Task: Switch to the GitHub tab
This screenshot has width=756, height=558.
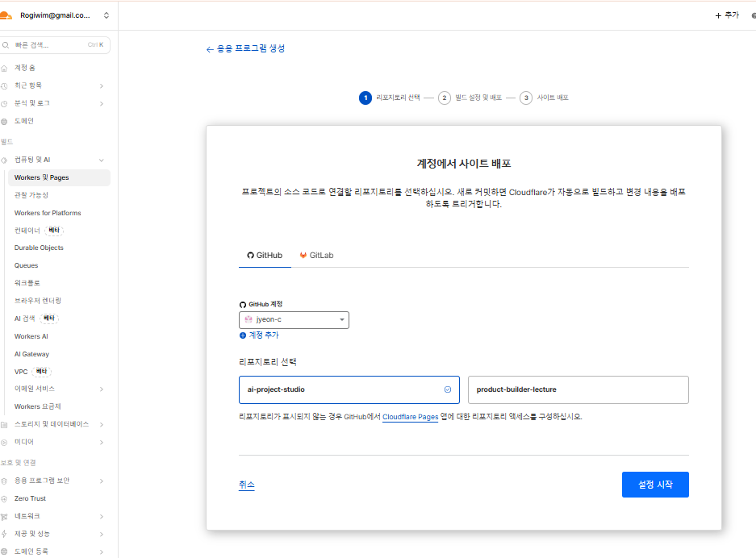Action: [x=265, y=256]
